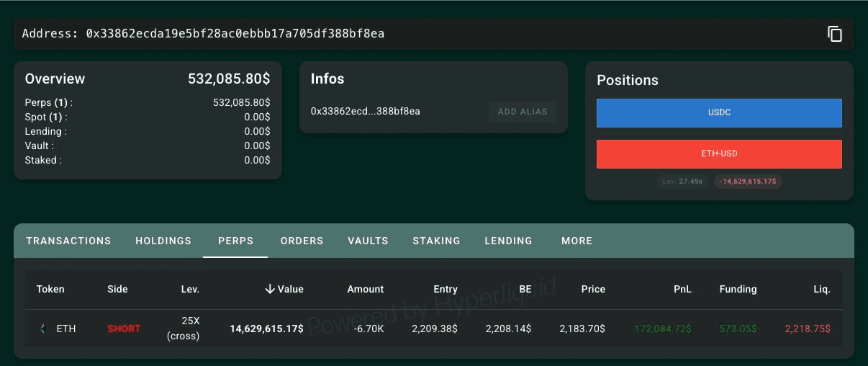The width and height of the screenshot is (868, 366).
Task: Click the Liq. column header
Action: [822, 289]
